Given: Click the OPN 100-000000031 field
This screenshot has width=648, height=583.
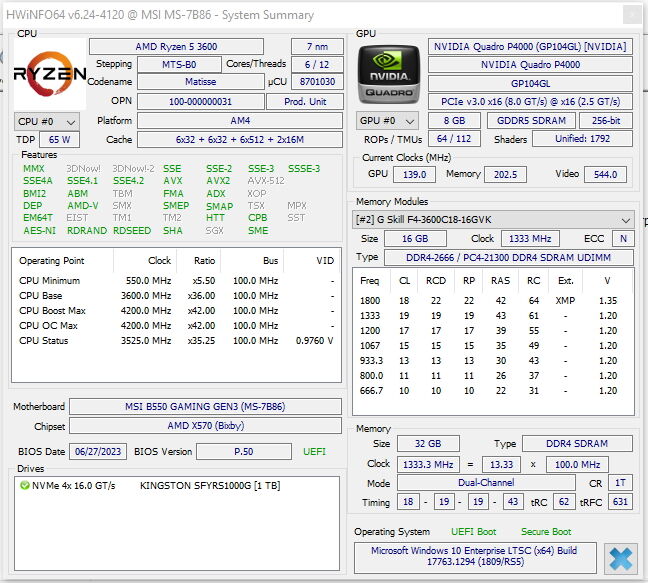Looking at the screenshot, I should 201,102.
